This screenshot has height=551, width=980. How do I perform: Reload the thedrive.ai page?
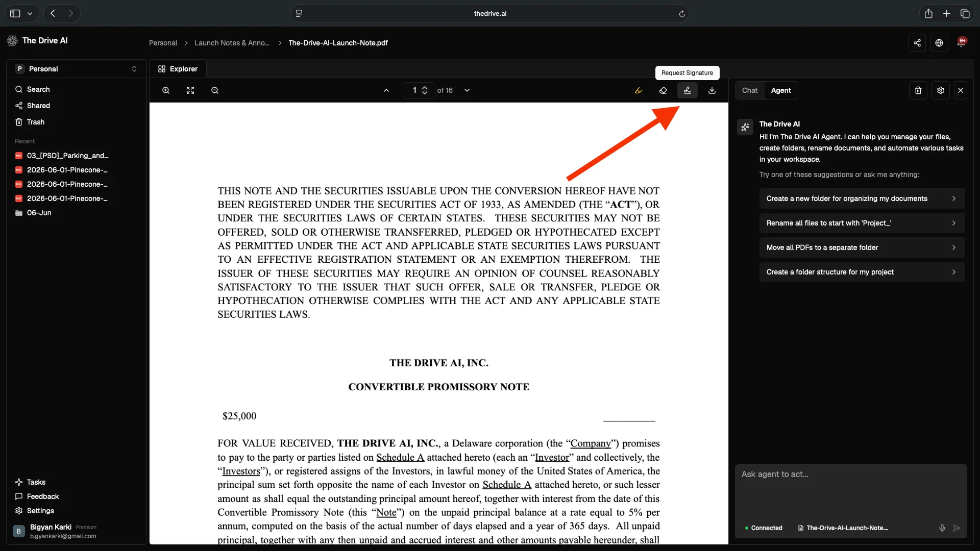pyautogui.click(x=682, y=14)
